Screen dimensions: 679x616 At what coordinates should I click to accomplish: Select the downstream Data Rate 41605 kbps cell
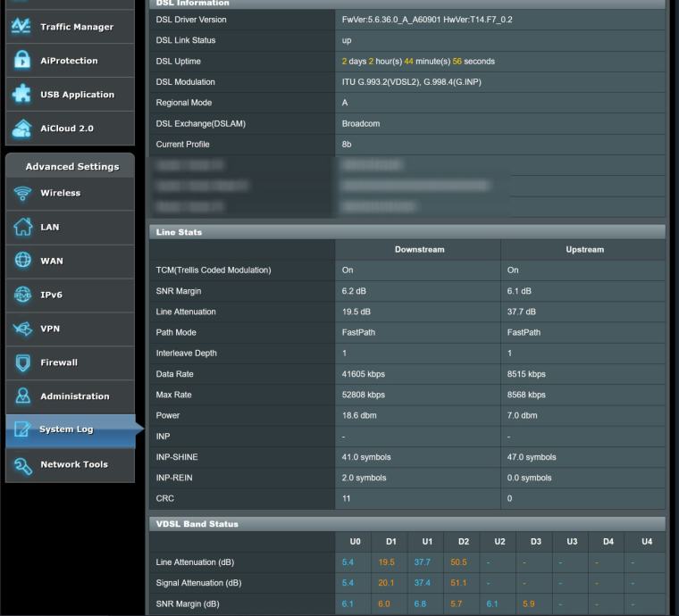tap(364, 375)
